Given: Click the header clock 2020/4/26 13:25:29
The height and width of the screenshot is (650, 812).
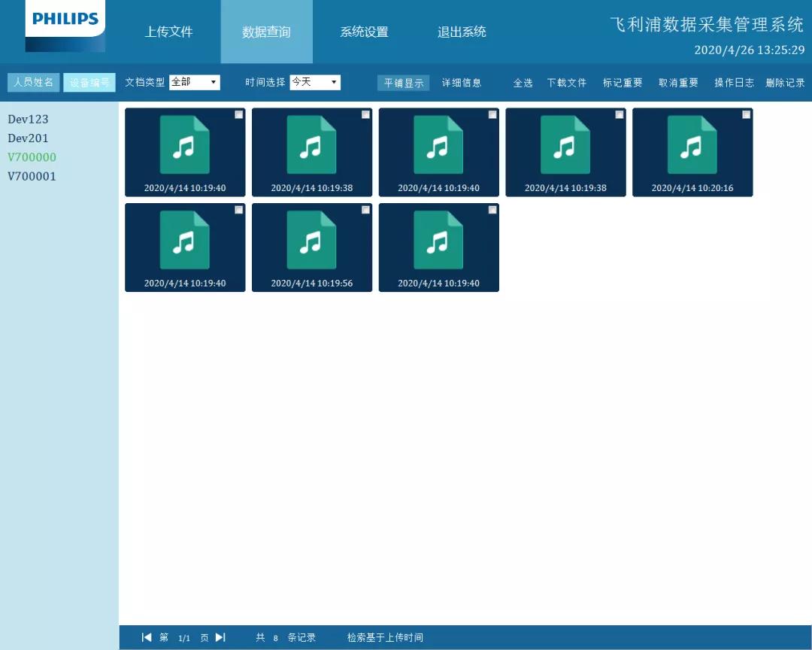Looking at the screenshot, I should click(x=750, y=50).
